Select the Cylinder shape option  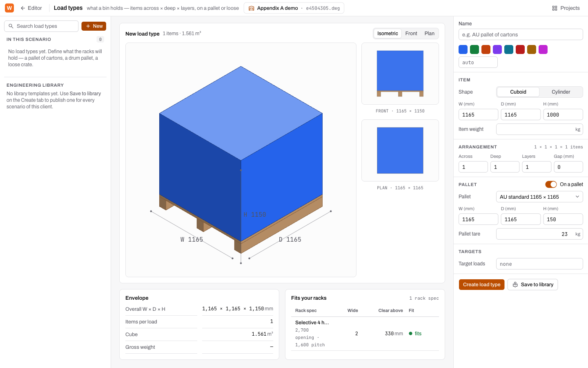coord(561,92)
